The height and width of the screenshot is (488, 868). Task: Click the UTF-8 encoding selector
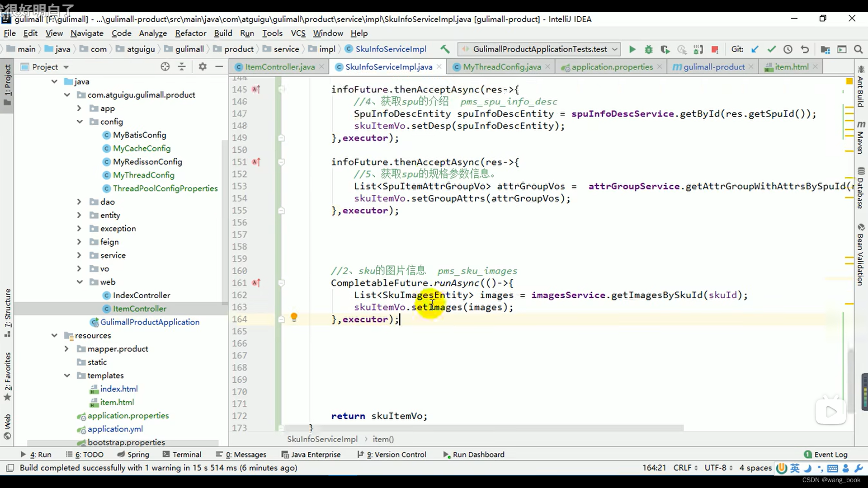[x=718, y=468]
